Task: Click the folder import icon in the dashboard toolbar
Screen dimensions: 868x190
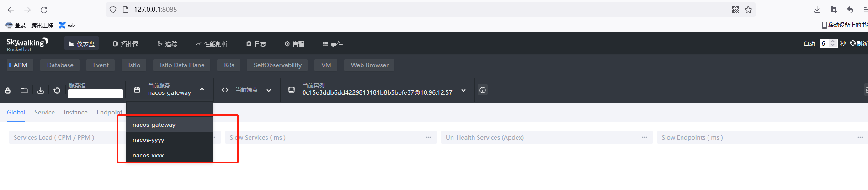Action: coord(24,91)
